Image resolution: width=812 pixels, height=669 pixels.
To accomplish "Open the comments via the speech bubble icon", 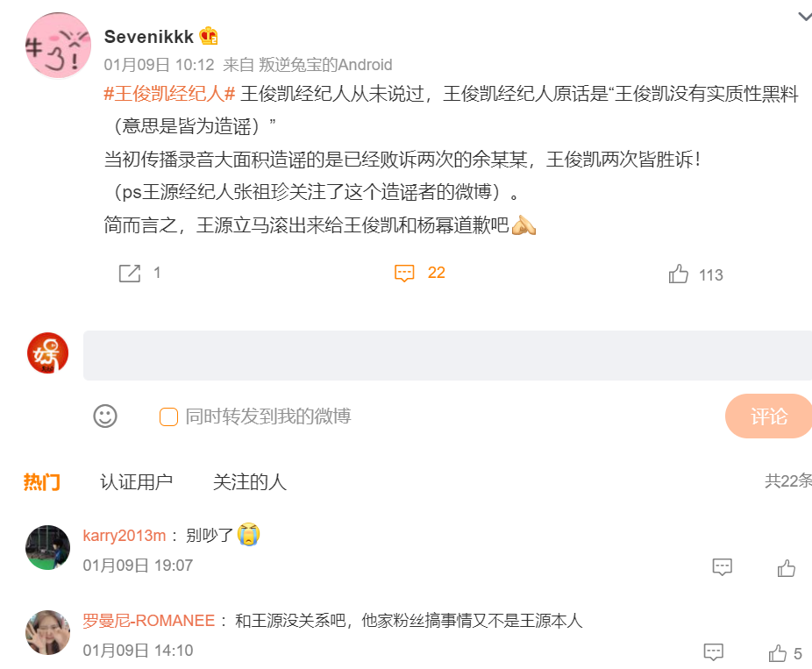I will coord(404,273).
